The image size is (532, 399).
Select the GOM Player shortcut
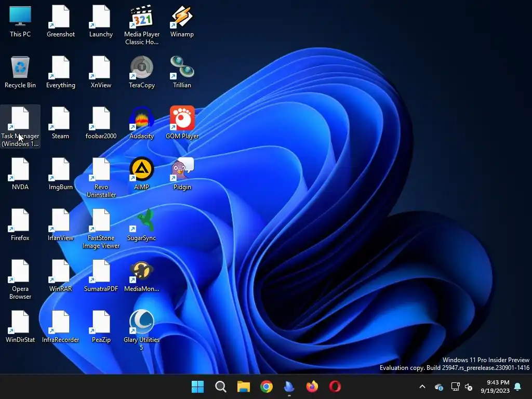click(x=182, y=123)
